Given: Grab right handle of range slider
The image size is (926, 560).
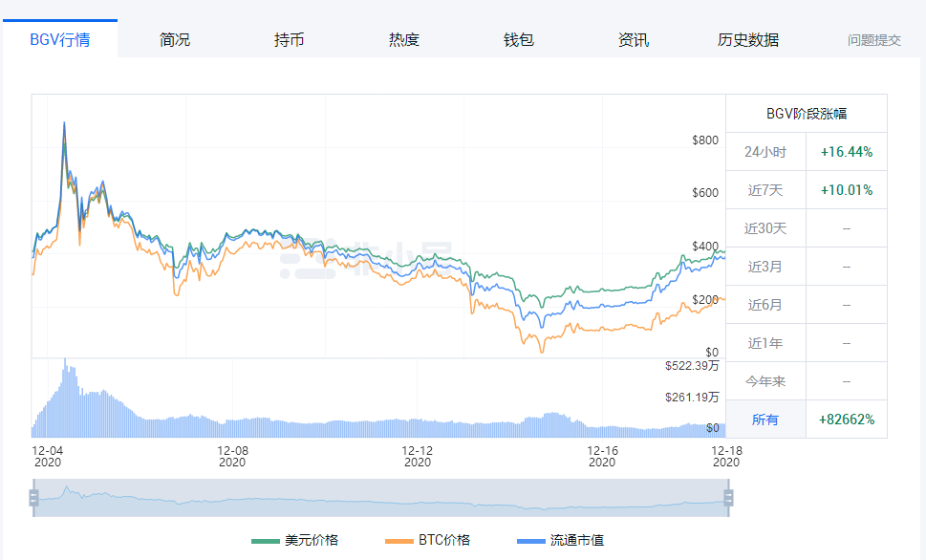Looking at the screenshot, I should tap(729, 498).
